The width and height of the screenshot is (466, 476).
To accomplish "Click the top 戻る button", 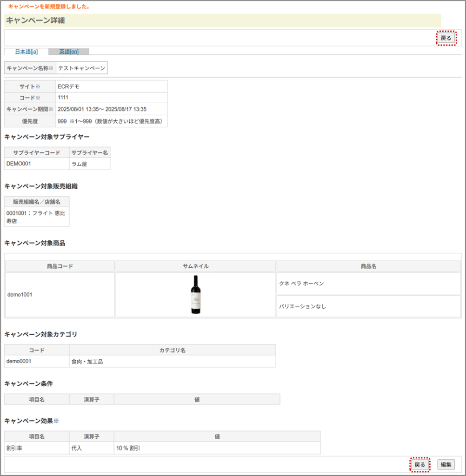I will pyautogui.click(x=446, y=38).
